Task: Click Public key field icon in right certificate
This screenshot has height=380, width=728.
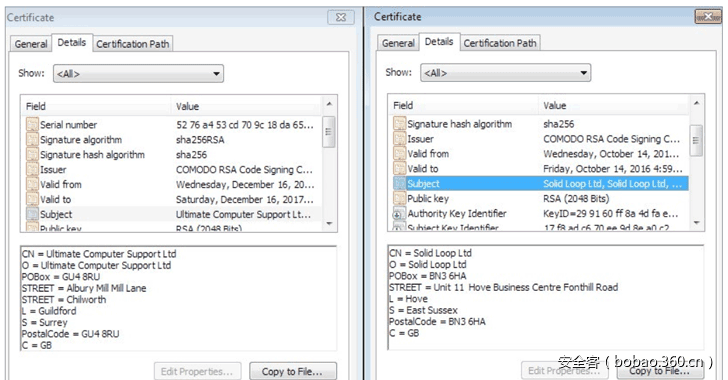Action: 399,198
